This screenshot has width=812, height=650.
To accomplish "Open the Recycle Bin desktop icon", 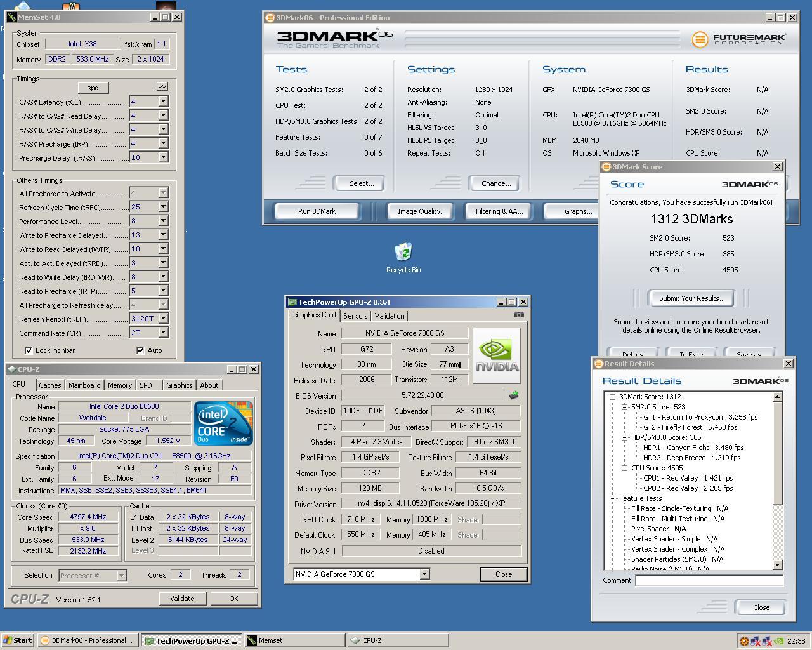I will [403, 258].
